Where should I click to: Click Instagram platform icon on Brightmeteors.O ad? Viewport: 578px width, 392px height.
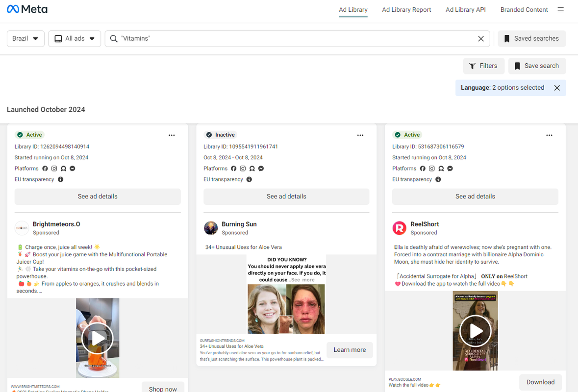click(x=54, y=169)
